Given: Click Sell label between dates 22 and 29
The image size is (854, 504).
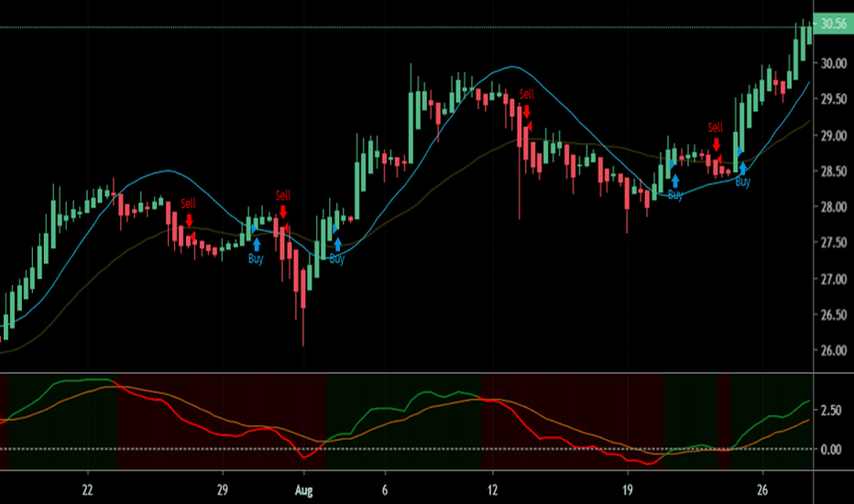Looking at the screenshot, I should pyautogui.click(x=188, y=203).
